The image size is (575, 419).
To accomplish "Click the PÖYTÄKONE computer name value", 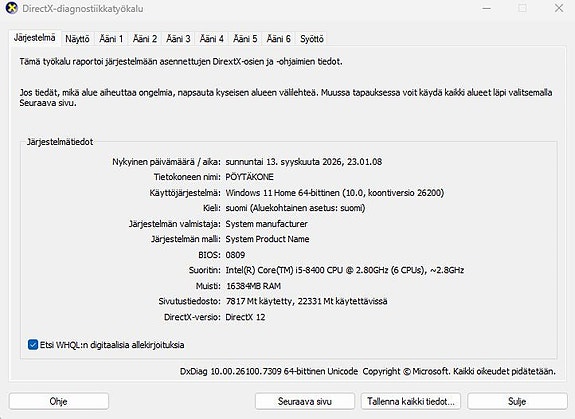I will coord(249,177).
